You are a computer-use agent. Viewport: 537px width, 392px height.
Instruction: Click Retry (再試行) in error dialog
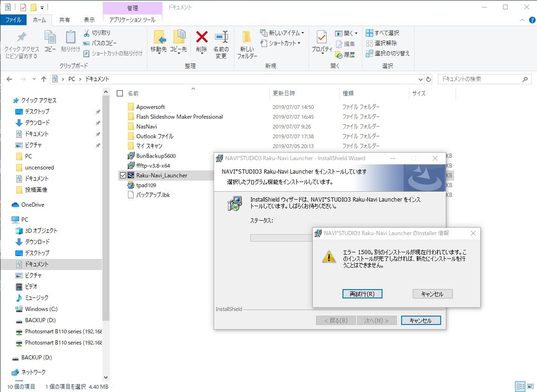pyautogui.click(x=362, y=294)
